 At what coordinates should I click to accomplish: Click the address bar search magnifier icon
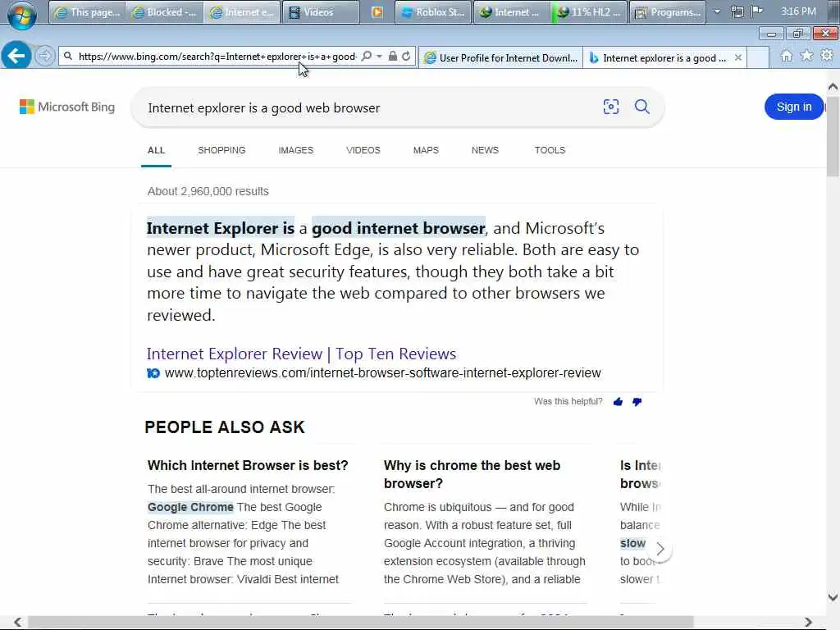367,57
